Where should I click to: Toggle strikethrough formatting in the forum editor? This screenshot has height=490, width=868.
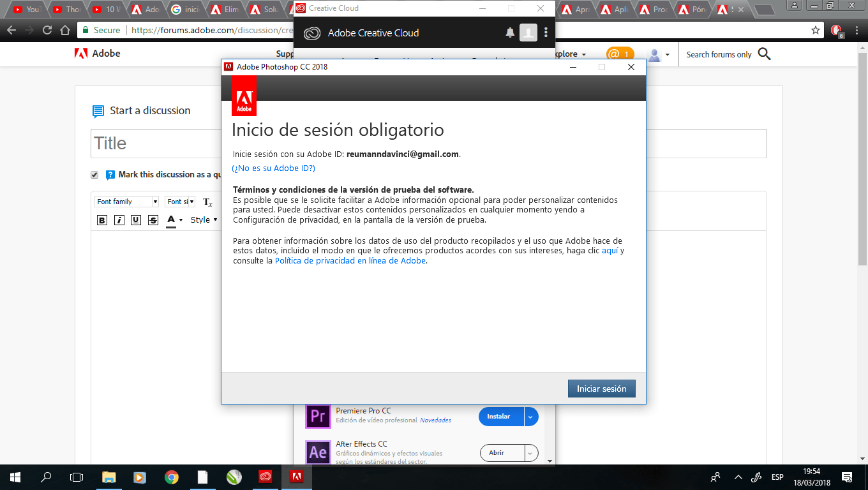pos(153,220)
